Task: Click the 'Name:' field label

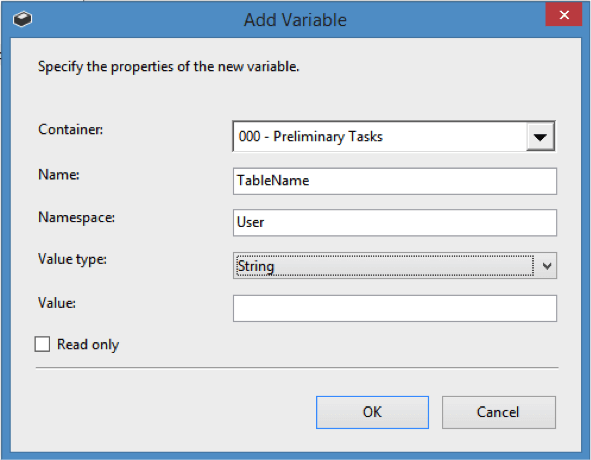Action: tap(59, 175)
